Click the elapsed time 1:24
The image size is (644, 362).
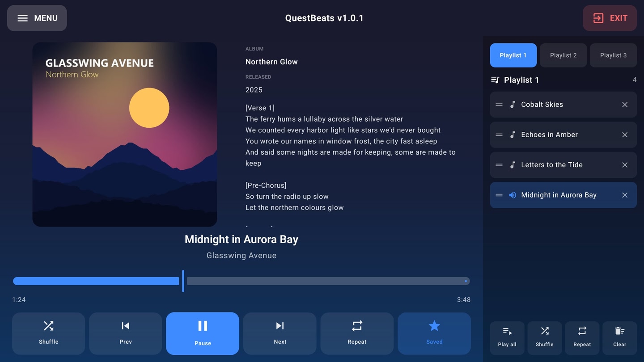[19, 300]
